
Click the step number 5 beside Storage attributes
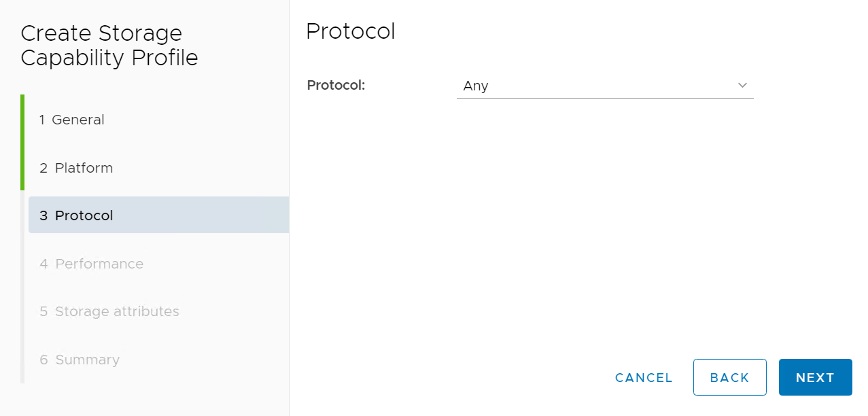44,311
